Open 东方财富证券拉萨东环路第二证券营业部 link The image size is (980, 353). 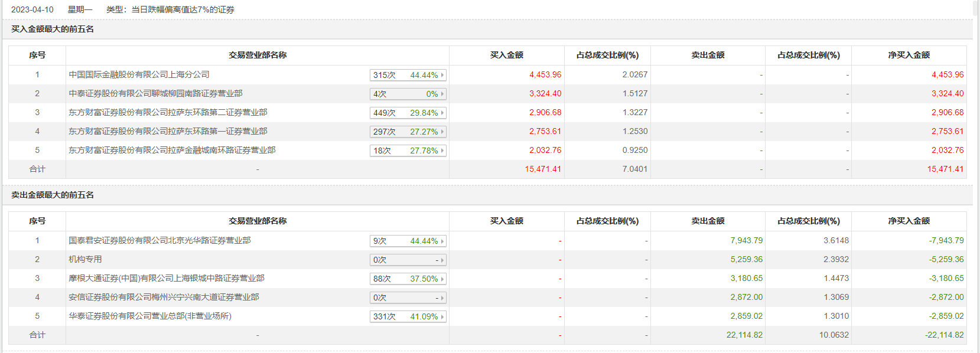[168, 112]
